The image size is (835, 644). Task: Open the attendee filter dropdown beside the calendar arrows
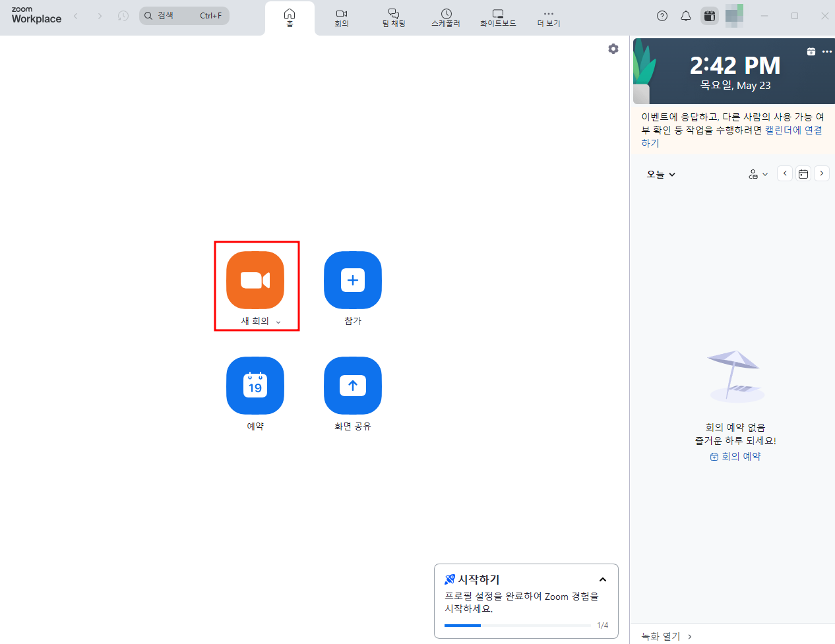point(758,173)
